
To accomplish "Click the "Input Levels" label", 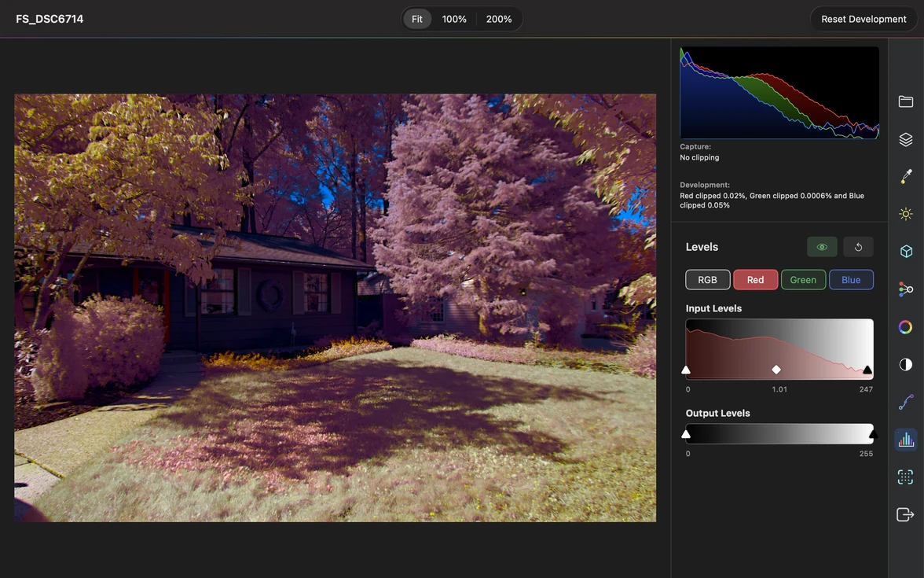I will (713, 308).
